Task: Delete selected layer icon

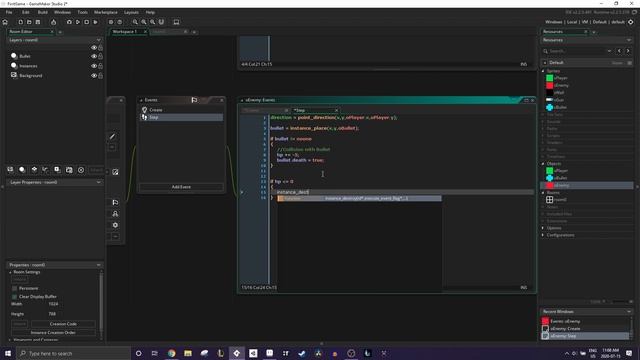Action: click(x=81, y=170)
